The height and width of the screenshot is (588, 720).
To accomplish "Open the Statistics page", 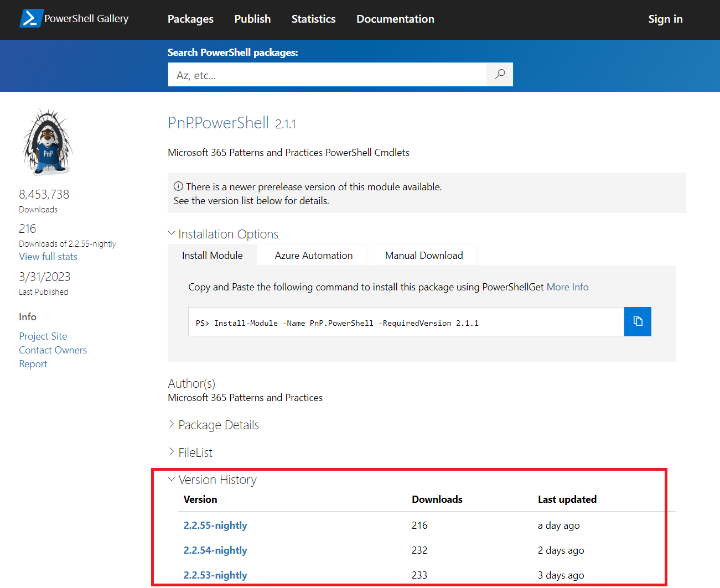I will pyautogui.click(x=313, y=19).
